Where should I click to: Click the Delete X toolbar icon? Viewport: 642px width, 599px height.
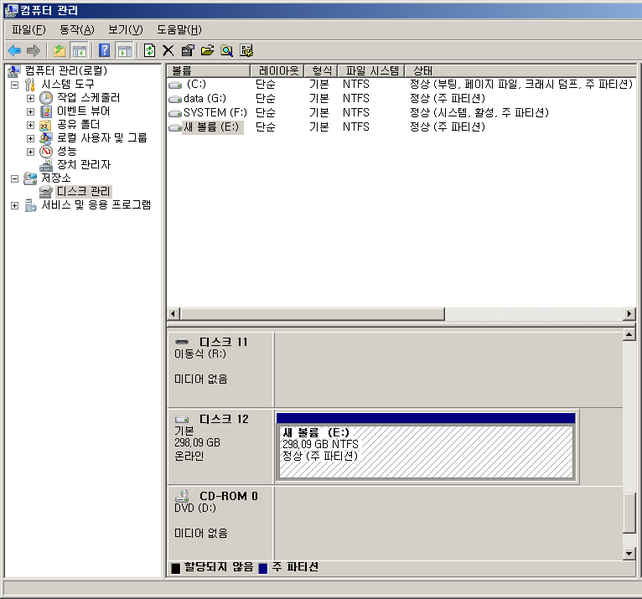coord(168,50)
